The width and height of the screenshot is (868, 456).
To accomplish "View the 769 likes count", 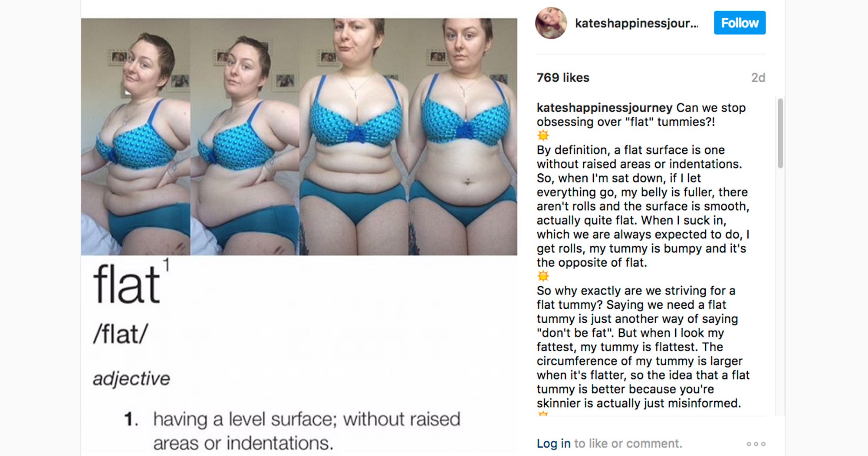I will click(563, 78).
